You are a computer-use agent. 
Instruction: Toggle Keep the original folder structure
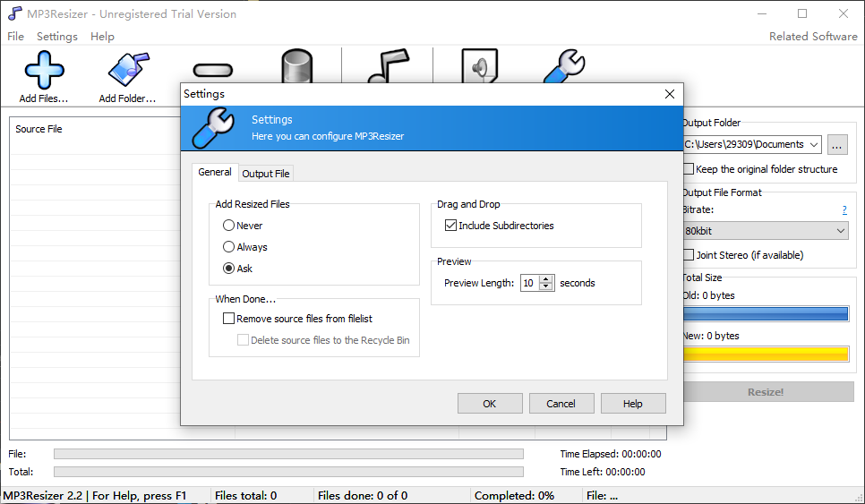click(689, 168)
